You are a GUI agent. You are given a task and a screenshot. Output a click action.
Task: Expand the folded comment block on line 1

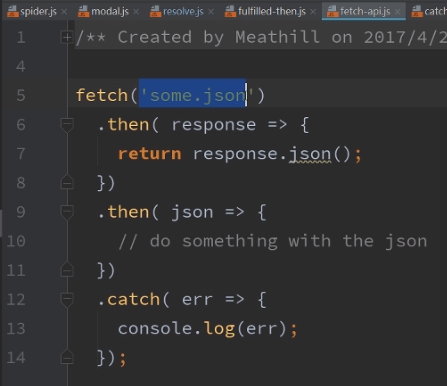(67, 37)
